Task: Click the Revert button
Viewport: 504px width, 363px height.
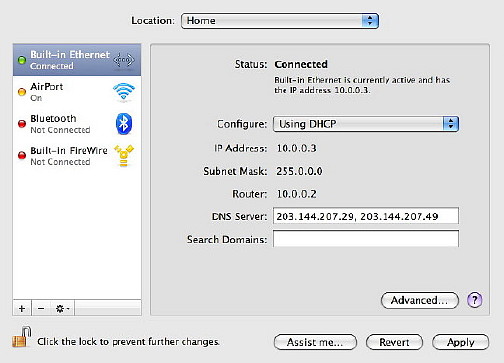Action: pyautogui.click(x=394, y=342)
